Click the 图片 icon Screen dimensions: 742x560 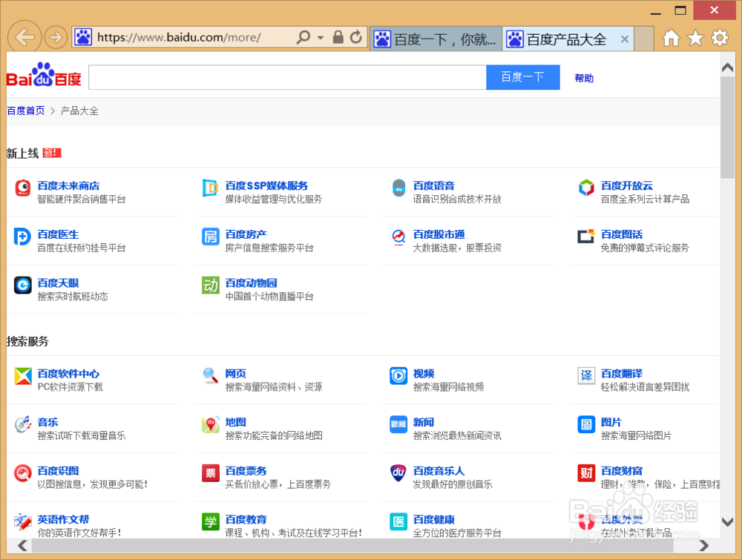point(586,425)
